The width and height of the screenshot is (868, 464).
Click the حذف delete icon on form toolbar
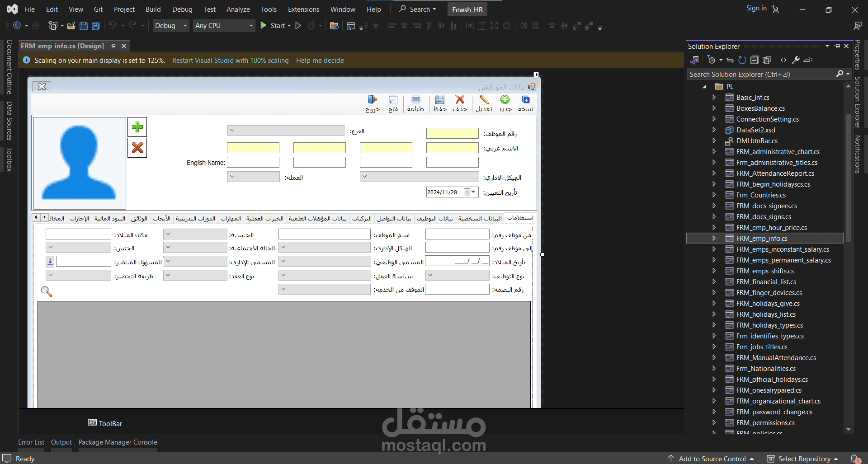[460, 103]
